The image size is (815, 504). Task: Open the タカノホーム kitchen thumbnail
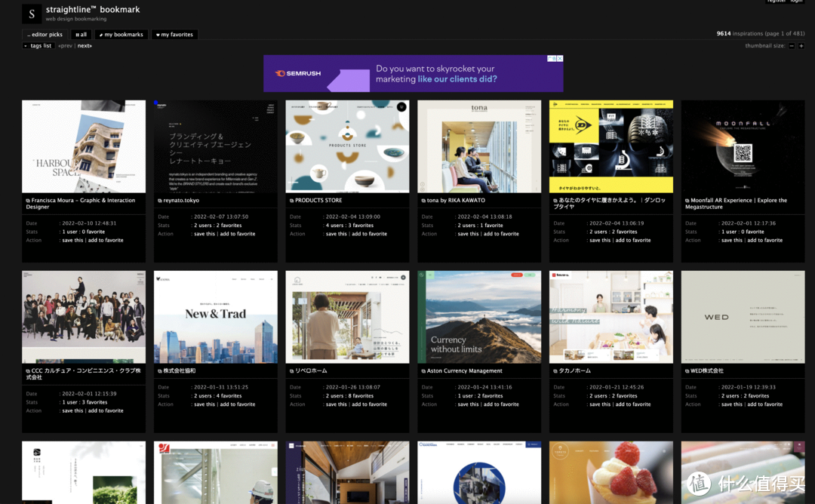click(611, 317)
